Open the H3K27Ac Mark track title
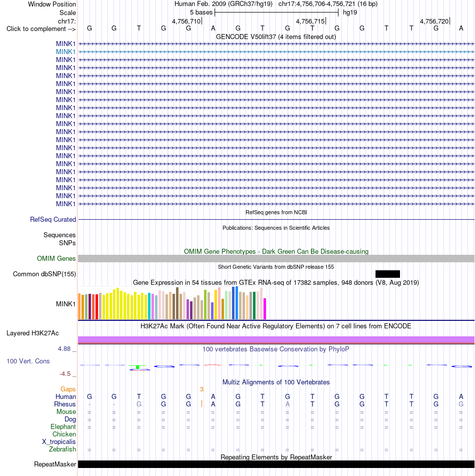The width and height of the screenshot is (475, 476). (276, 326)
